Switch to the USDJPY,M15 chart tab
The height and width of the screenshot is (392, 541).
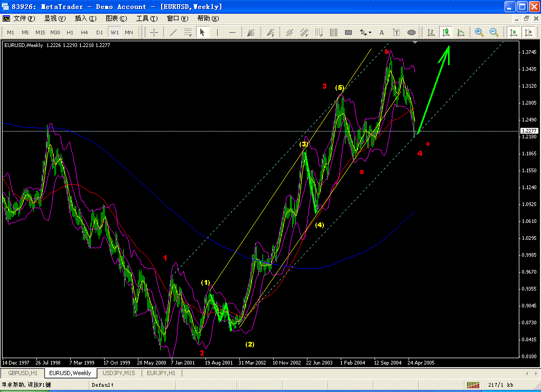click(x=119, y=373)
